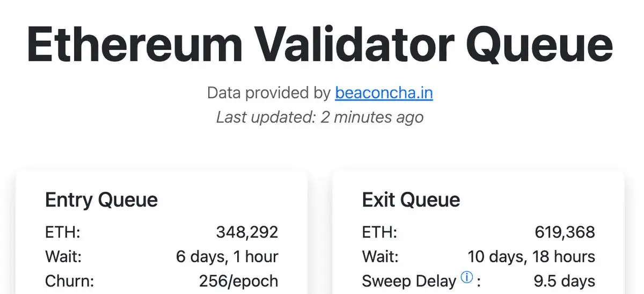
Task: Click the 256/epoch churn value
Action: pos(238,281)
